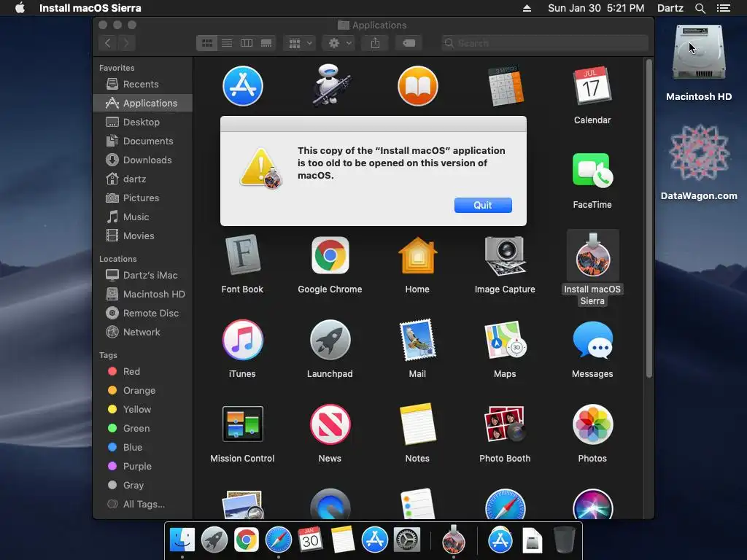The height and width of the screenshot is (560, 747).
Task: Open the Photo Booth app icon
Action: pos(505,424)
